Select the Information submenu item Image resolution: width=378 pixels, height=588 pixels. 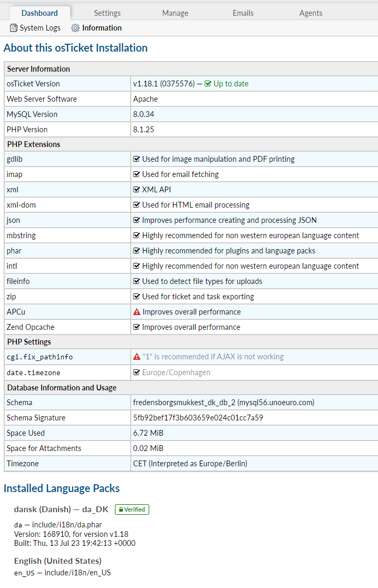click(x=96, y=28)
